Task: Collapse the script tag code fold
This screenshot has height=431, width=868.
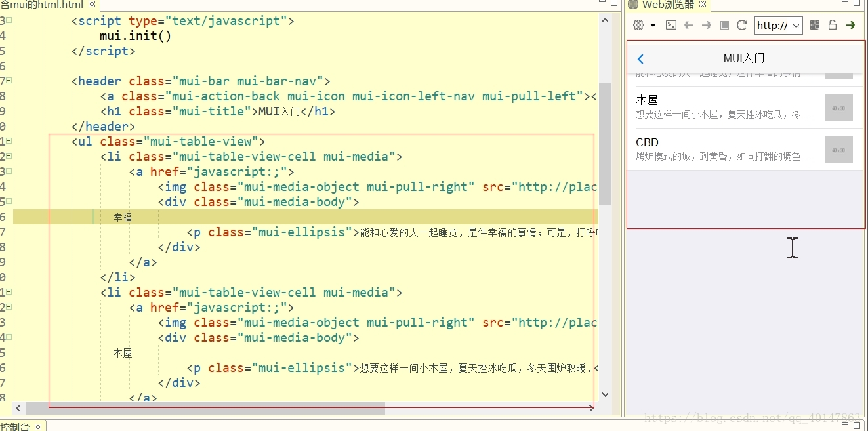Action: 9,21
